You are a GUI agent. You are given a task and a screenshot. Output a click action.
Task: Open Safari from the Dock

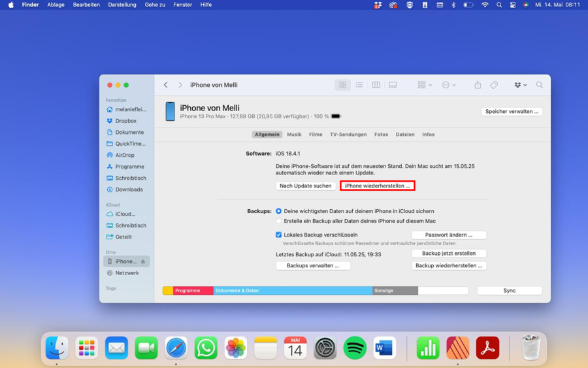pos(176,348)
